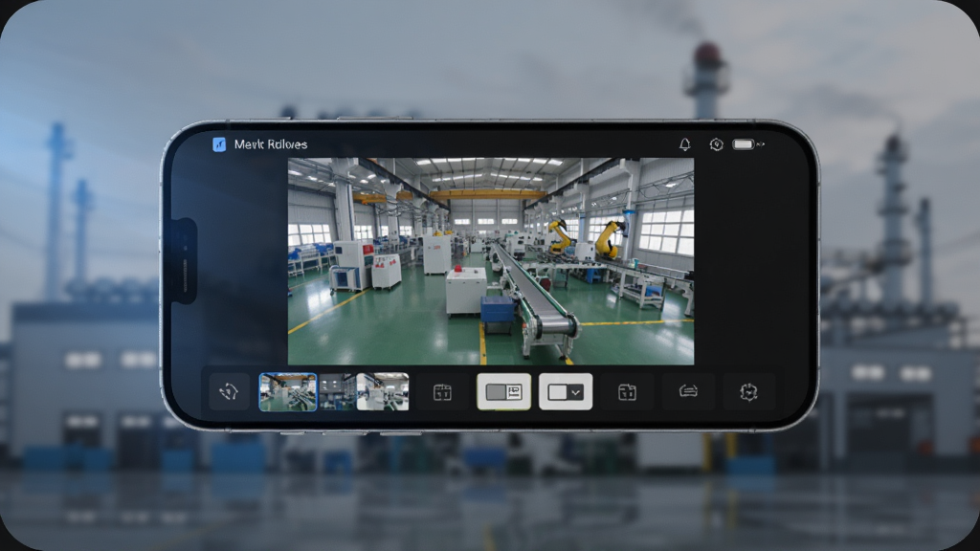Open the gear badge icon at toolbar end

748,391
